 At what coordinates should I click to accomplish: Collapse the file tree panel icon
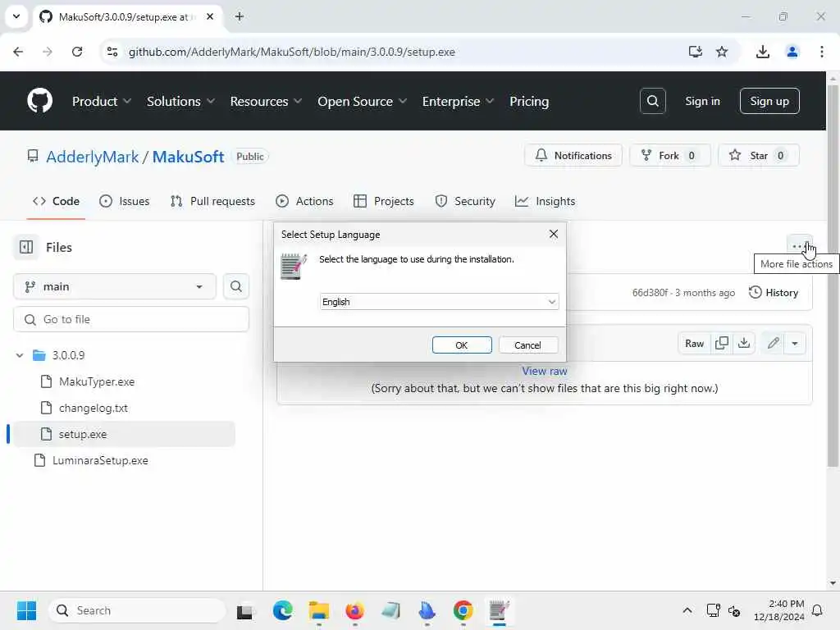[x=25, y=247]
